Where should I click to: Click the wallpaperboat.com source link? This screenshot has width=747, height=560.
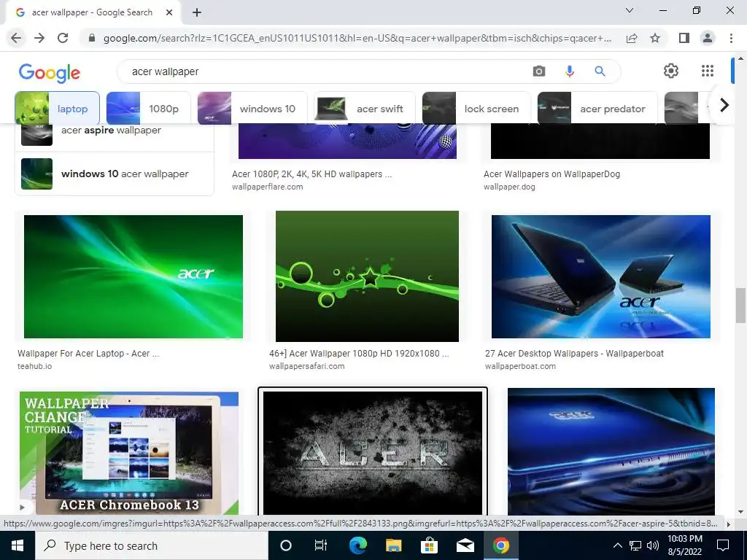coord(520,366)
